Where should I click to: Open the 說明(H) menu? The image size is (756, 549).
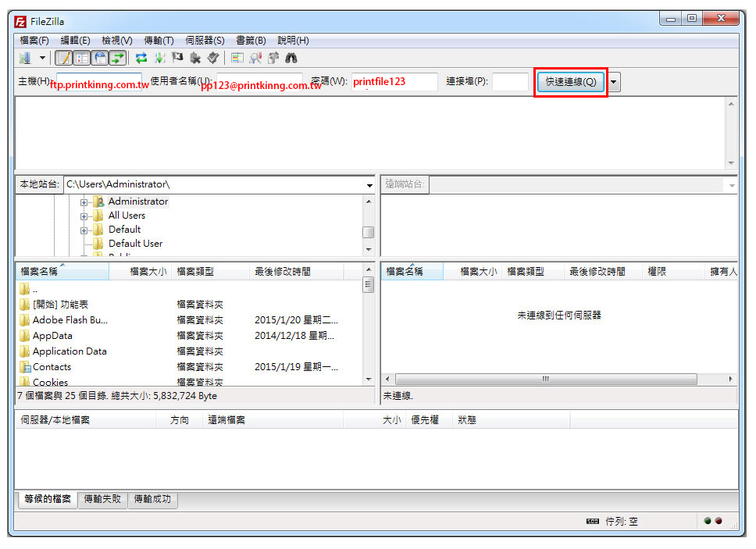tap(293, 41)
